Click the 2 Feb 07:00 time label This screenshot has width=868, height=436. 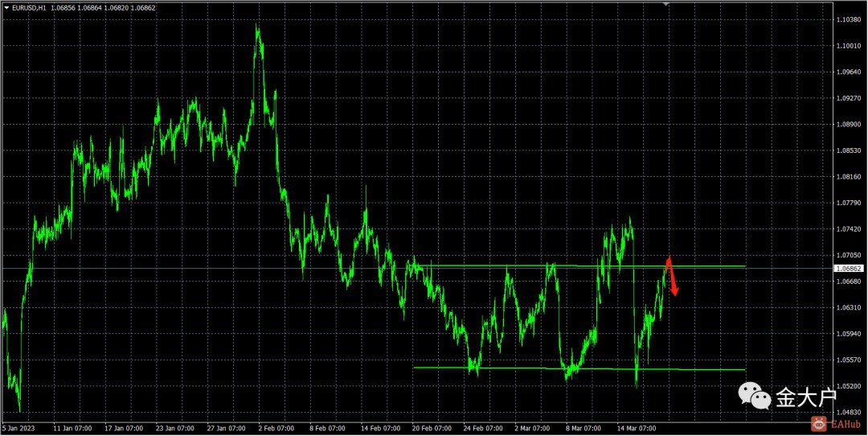coord(276,428)
